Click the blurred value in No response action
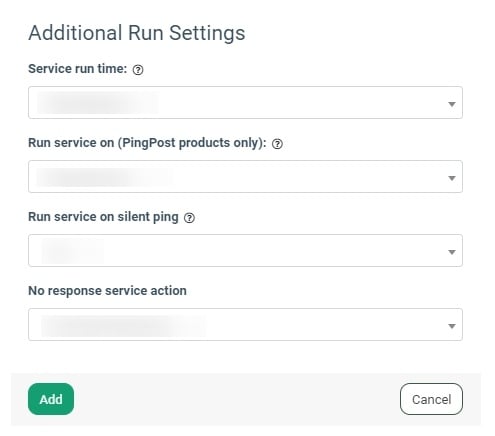This screenshot has width=495, height=436. pos(123,325)
